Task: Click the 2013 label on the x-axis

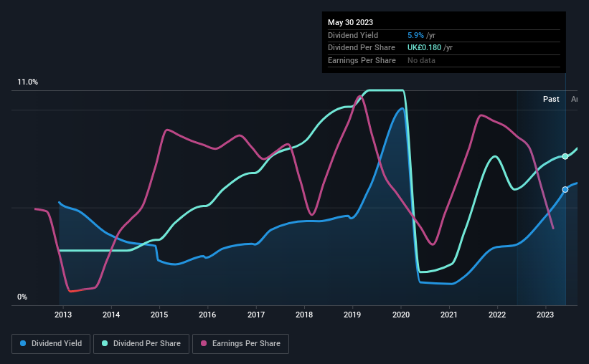Action: (x=63, y=315)
